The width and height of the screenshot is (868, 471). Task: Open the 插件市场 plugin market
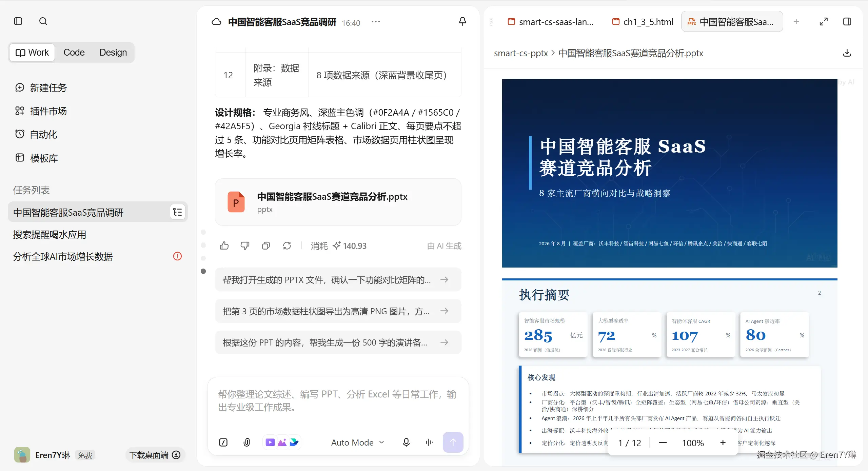41,111
